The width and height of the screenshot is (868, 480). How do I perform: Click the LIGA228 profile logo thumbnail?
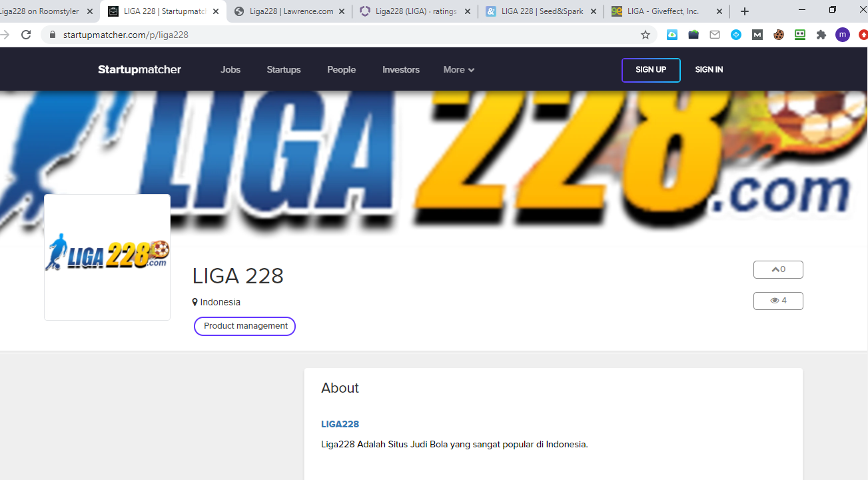(x=107, y=257)
